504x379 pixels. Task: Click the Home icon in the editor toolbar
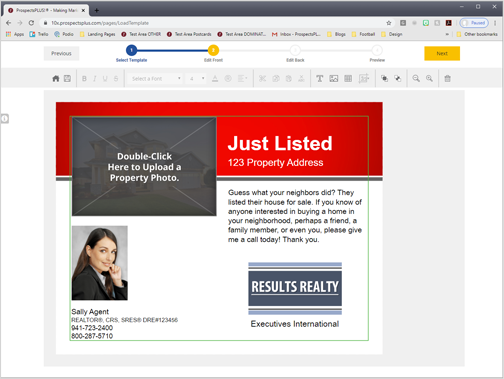coord(56,79)
